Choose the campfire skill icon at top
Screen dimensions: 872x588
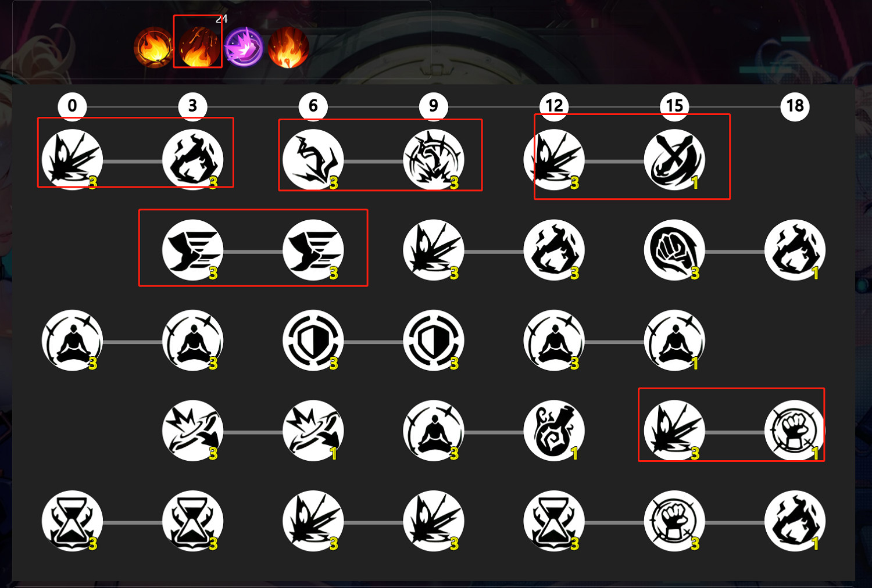pos(153,47)
